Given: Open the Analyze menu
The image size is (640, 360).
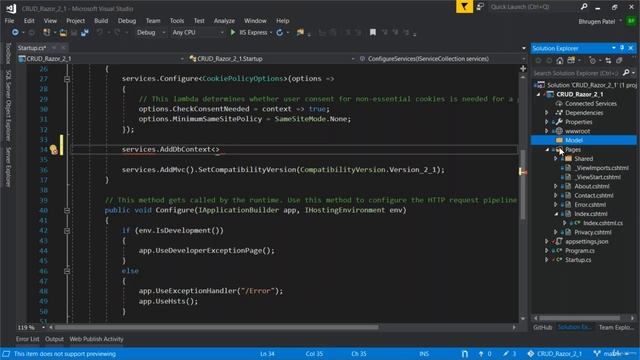Looking at the screenshot, I should pos(224,20).
